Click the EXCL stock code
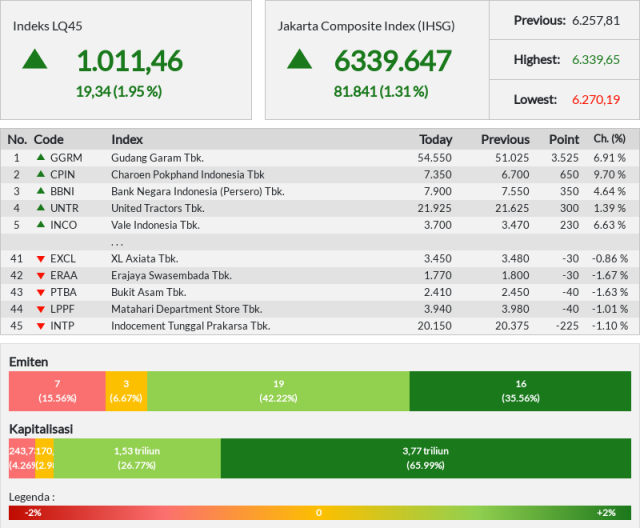 click(63, 259)
